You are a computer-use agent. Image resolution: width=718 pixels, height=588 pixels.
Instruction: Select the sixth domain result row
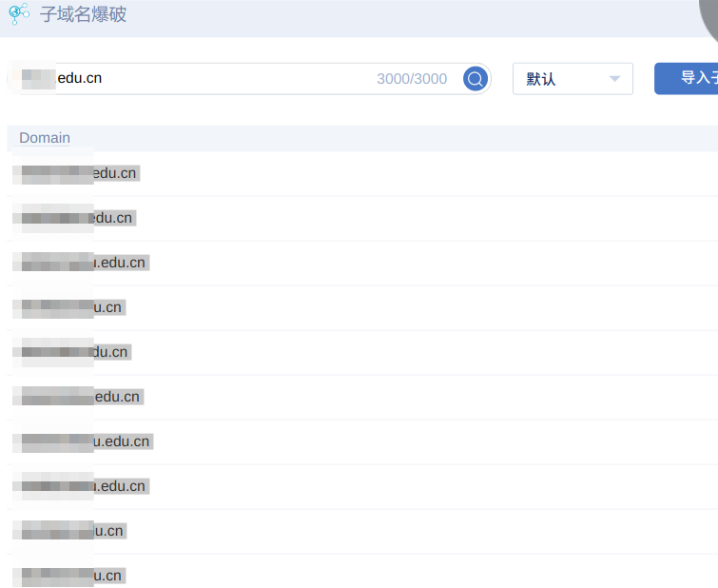pyautogui.click(x=79, y=397)
